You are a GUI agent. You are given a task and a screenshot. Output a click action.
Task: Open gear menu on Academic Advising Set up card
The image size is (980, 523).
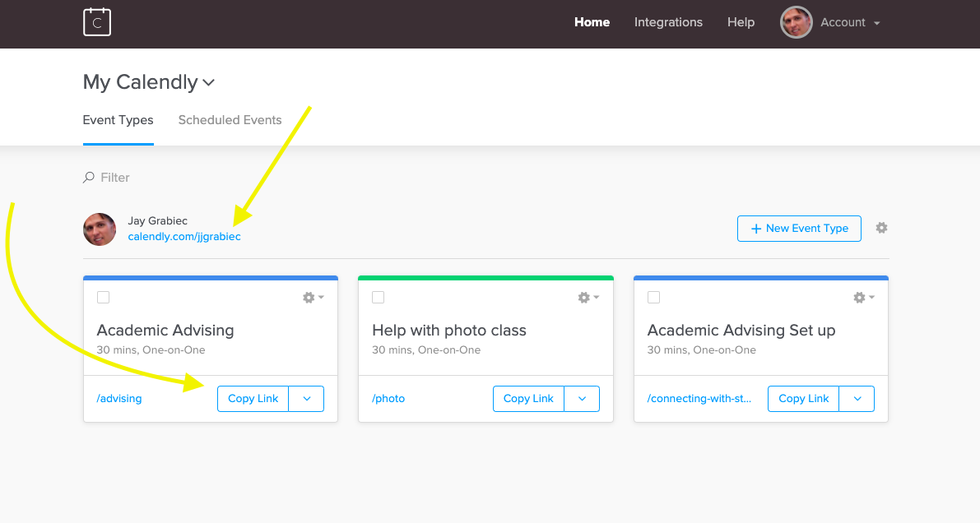click(x=863, y=298)
